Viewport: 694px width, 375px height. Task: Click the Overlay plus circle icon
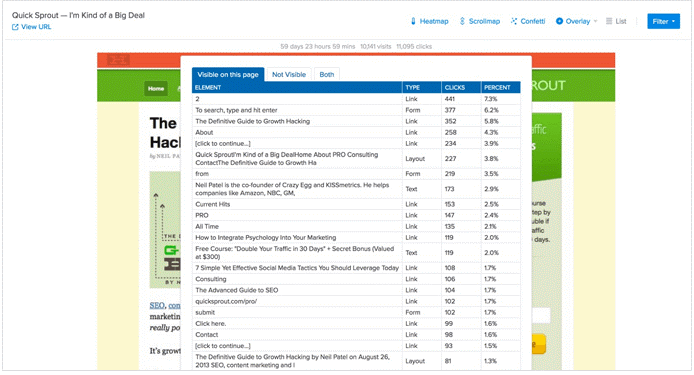[559, 21]
